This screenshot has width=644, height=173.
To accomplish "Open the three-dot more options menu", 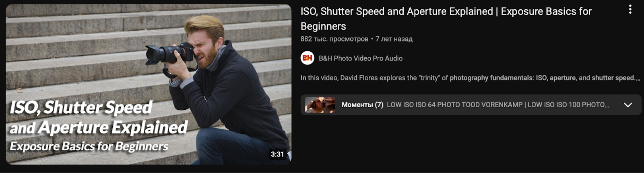I will [630, 9].
